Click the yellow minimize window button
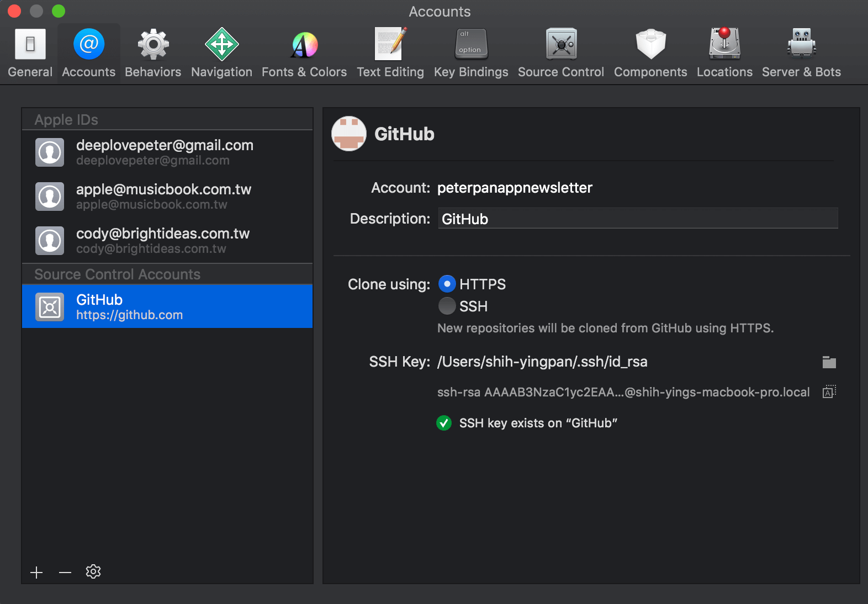 pos(36,11)
